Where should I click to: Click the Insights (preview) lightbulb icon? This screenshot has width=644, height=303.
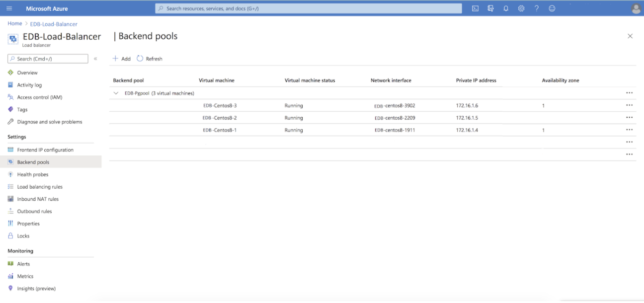point(10,288)
